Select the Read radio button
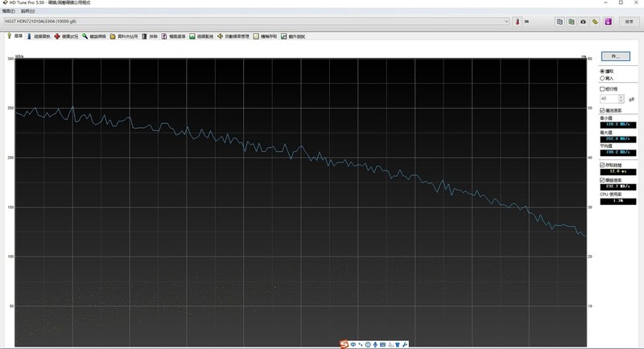Image resolution: width=644 pixels, height=349 pixels. pyautogui.click(x=607, y=72)
